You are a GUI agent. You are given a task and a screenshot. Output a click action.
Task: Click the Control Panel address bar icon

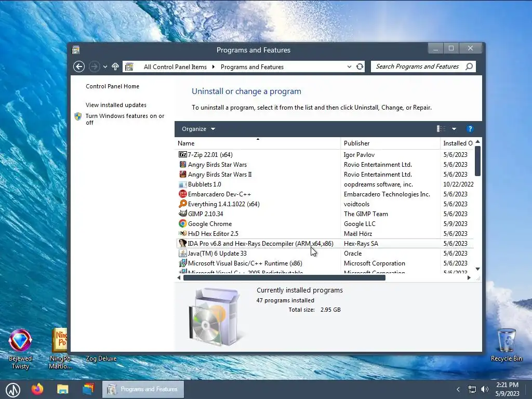tap(129, 67)
